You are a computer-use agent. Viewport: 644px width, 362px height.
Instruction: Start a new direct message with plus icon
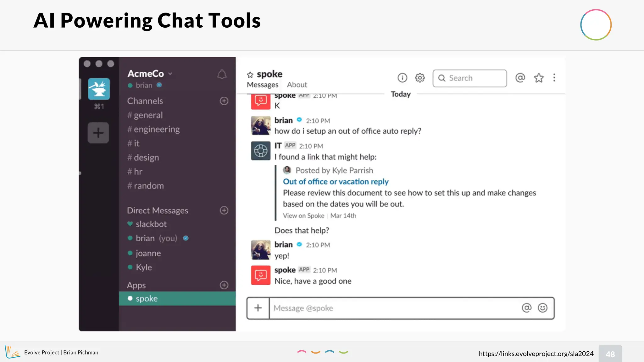224,210
